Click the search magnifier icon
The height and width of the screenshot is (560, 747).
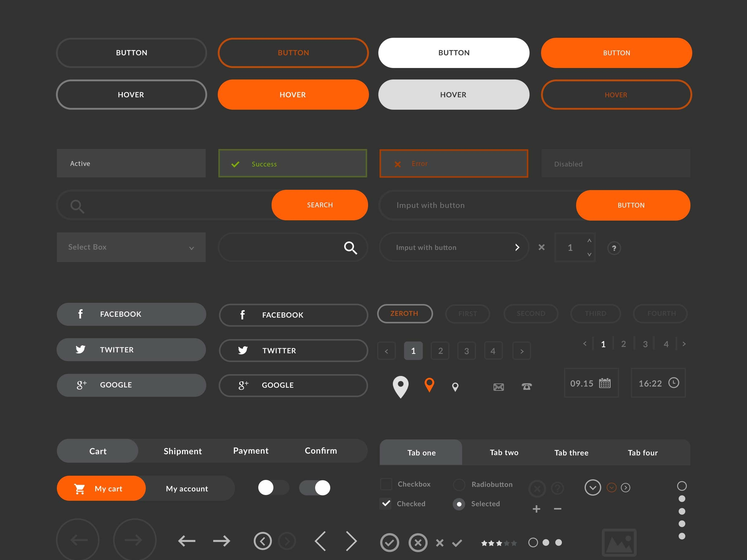77,205
